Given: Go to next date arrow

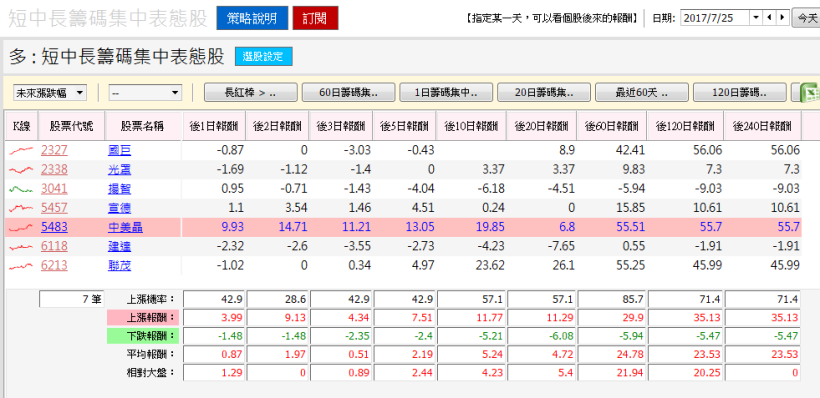Looking at the screenshot, I should point(782,18).
